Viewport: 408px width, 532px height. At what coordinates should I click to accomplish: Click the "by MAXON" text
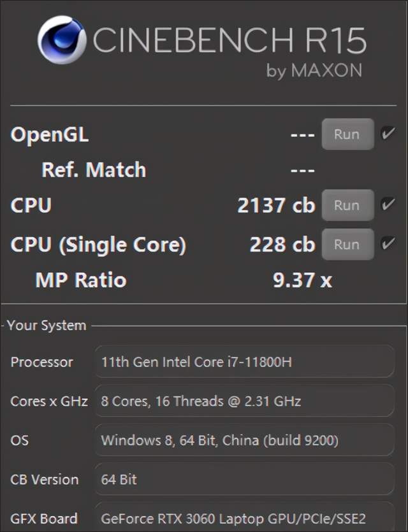coord(314,71)
